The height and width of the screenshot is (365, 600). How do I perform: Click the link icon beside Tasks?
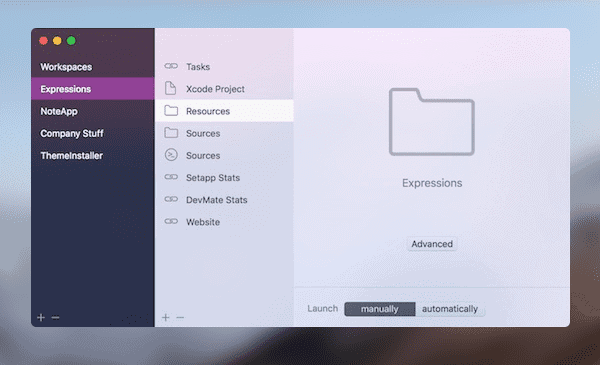tap(171, 66)
